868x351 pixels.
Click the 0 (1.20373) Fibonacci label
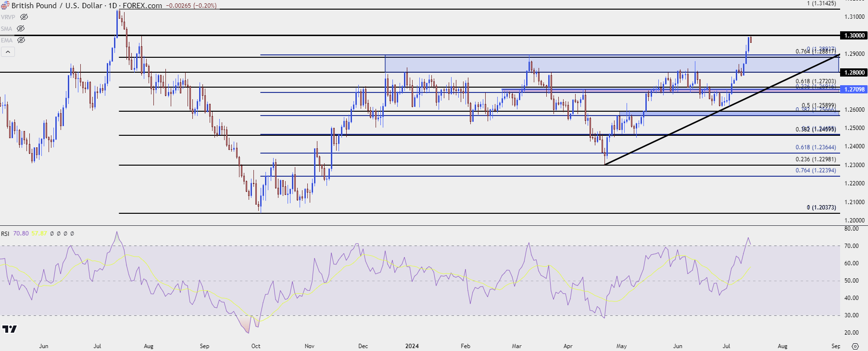821,208
